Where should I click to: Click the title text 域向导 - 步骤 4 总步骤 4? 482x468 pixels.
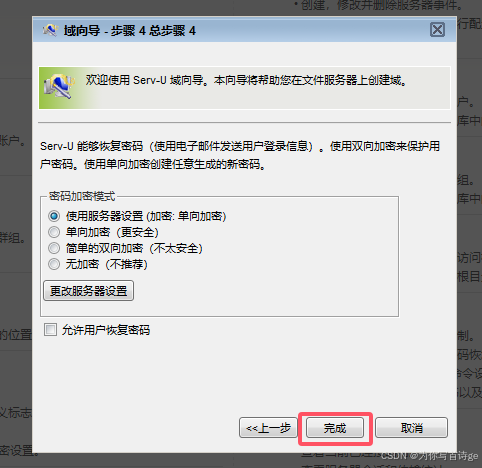pyautogui.click(x=130, y=31)
